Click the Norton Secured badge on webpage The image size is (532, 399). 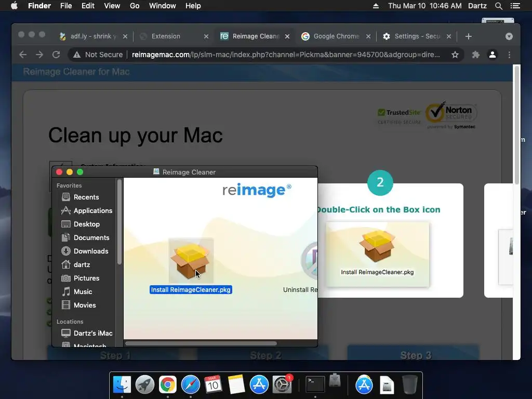pyautogui.click(x=451, y=115)
